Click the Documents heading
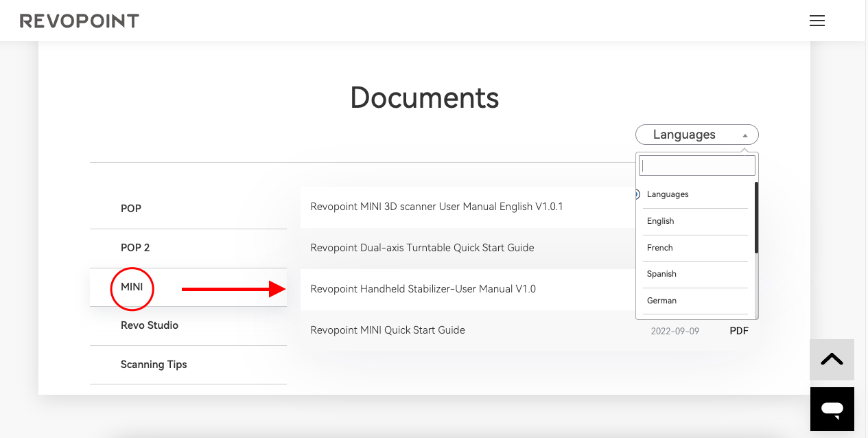The width and height of the screenshot is (868, 438). click(x=425, y=97)
